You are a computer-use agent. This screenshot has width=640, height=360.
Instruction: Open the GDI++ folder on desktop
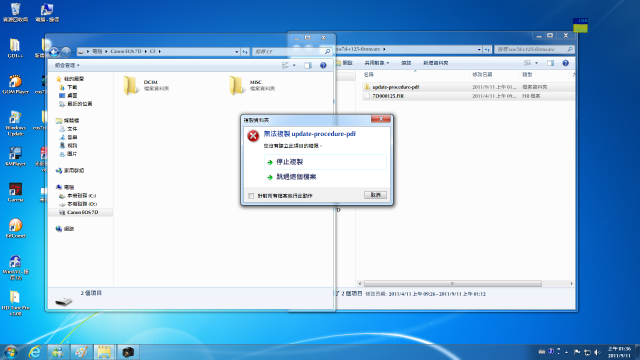pyautogui.click(x=16, y=48)
